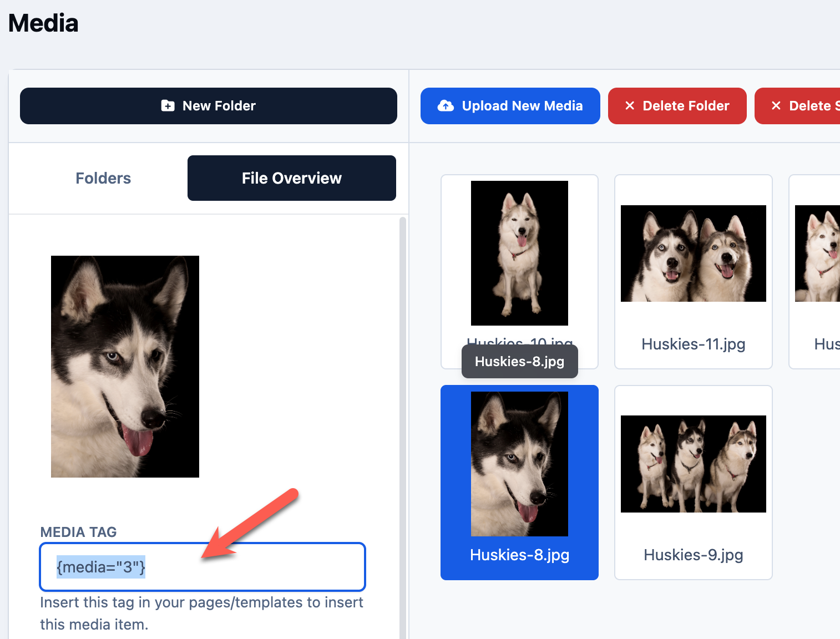The width and height of the screenshot is (840, 639).
Task: Select the Huskies-11.jpg media card
Action: [x=694, y=272]
